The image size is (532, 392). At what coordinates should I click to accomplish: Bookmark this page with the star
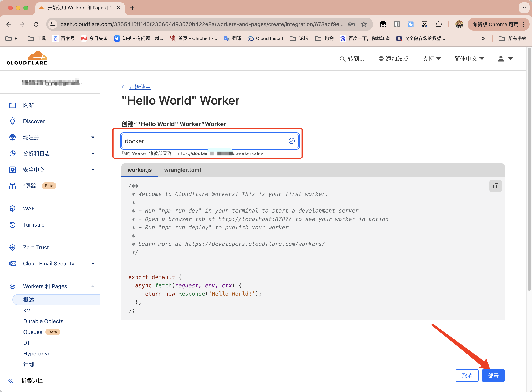(x=363, y=24)
